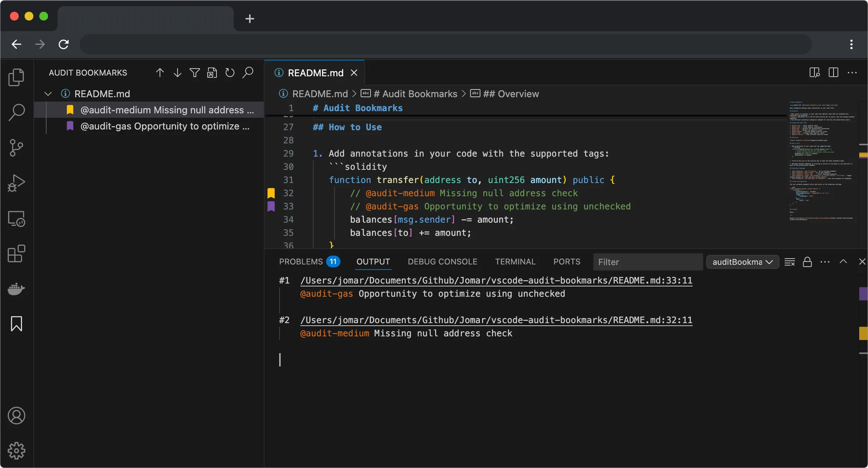This screenshot has width=868, height=468.
Task: Open the Run and Debug panel
Action: pos(16,182)
